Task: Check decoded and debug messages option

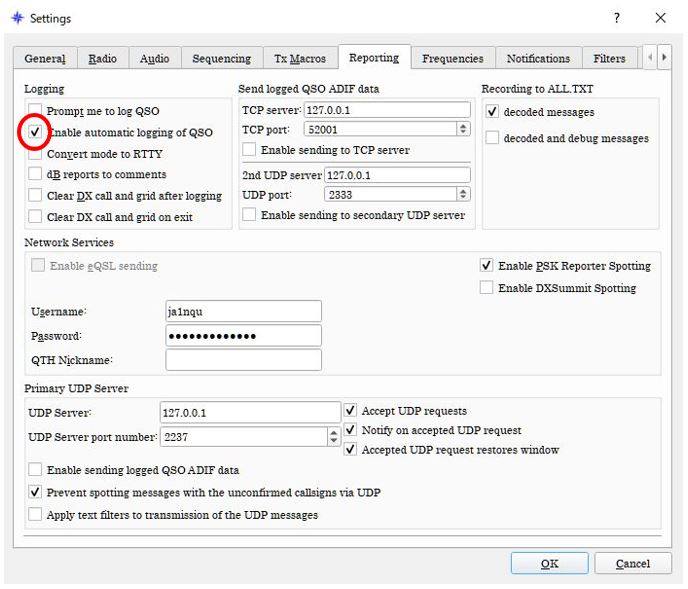Action: (492, 138)
